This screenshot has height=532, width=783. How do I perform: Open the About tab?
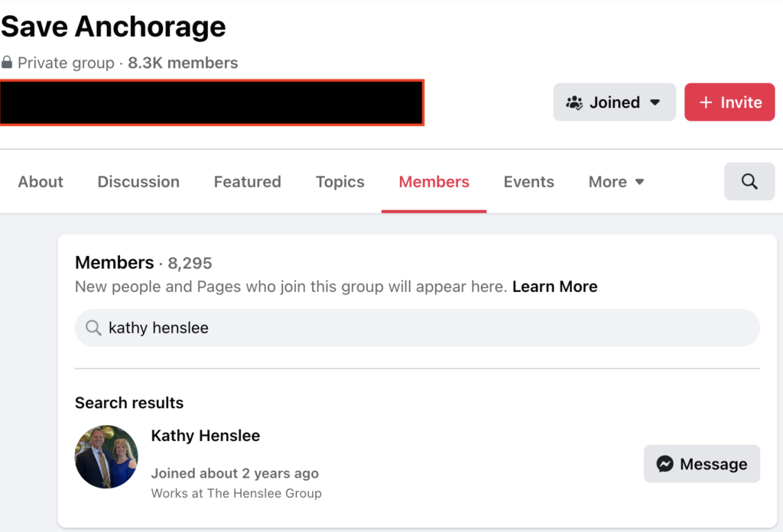click(41, 182)
